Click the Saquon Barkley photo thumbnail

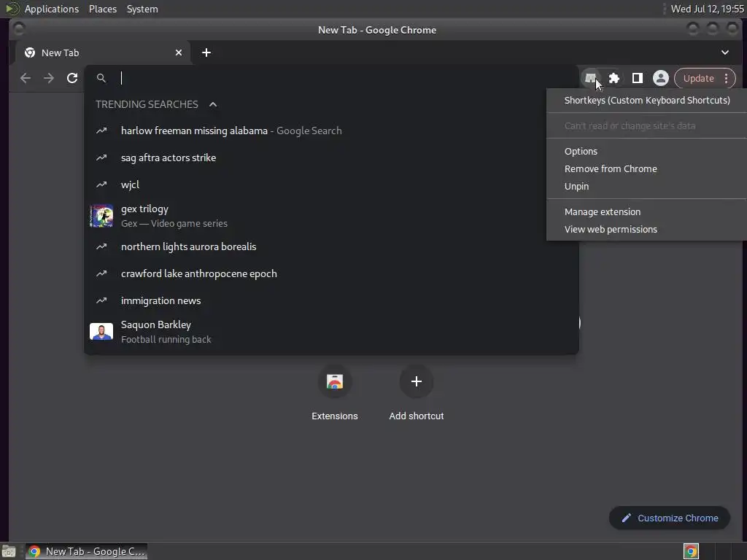[101, 332]
